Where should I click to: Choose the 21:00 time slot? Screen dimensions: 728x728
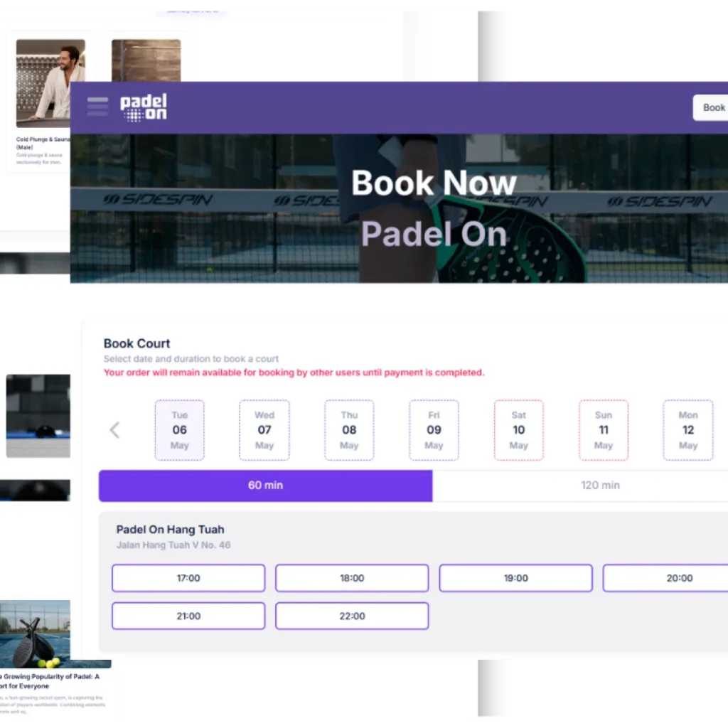[x=188, y=616]
